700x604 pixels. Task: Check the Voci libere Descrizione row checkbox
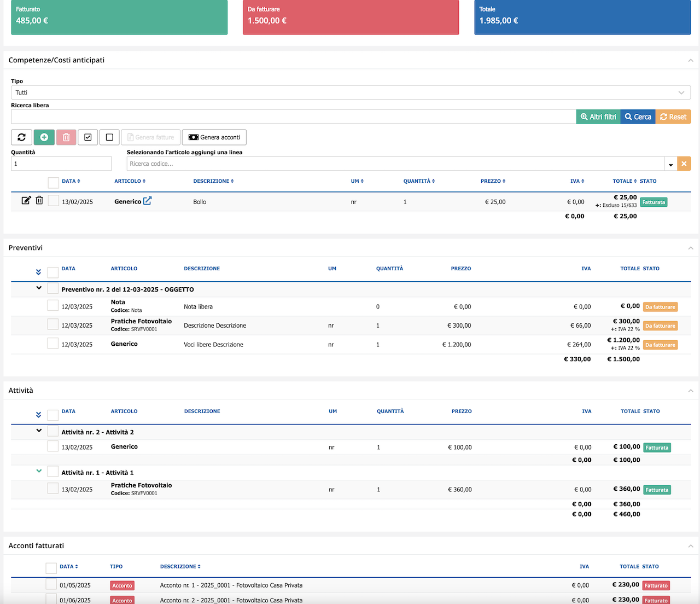click(x=53, y=343)
